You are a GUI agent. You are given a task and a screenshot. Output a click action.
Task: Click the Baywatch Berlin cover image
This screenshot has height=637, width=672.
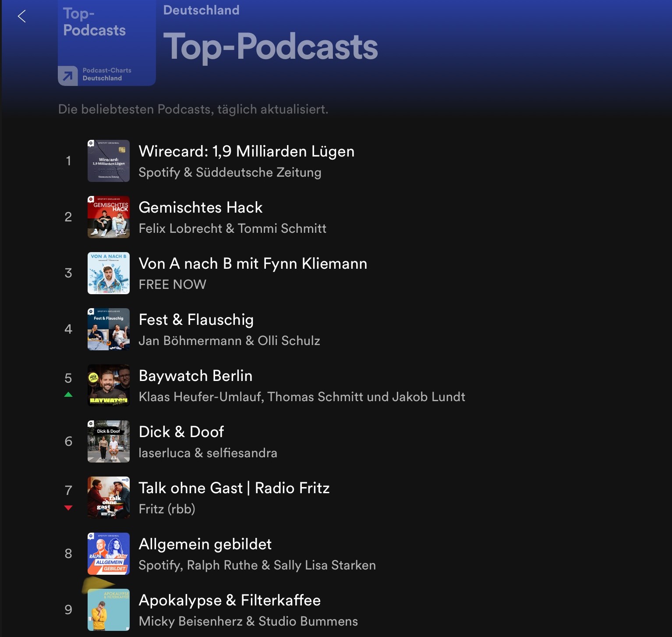pos(108,385)
